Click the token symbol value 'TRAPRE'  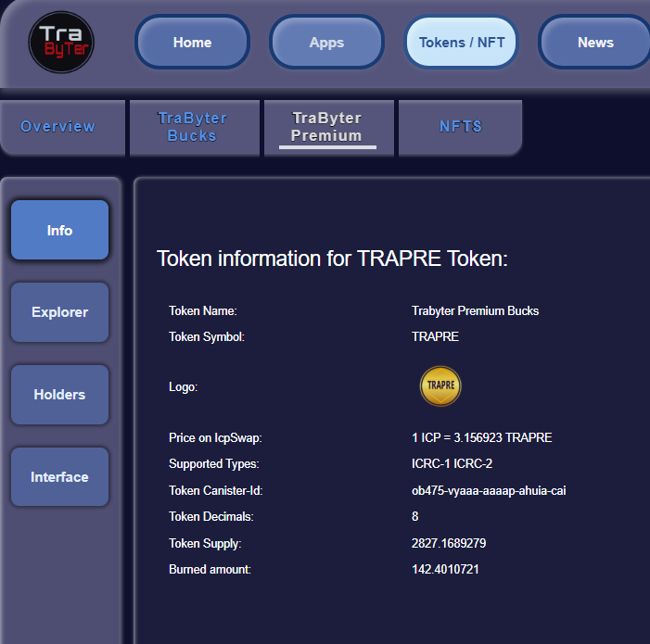[x=435, y=336]
